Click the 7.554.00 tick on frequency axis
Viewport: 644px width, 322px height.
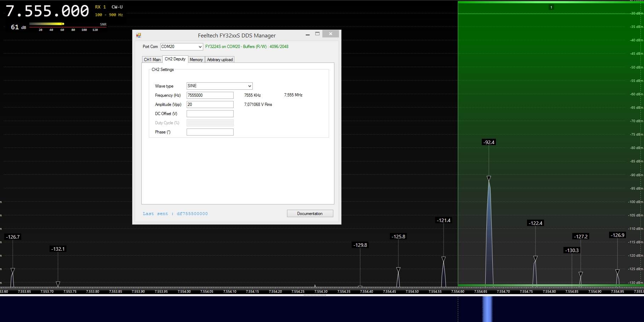[x=184, y=291]
